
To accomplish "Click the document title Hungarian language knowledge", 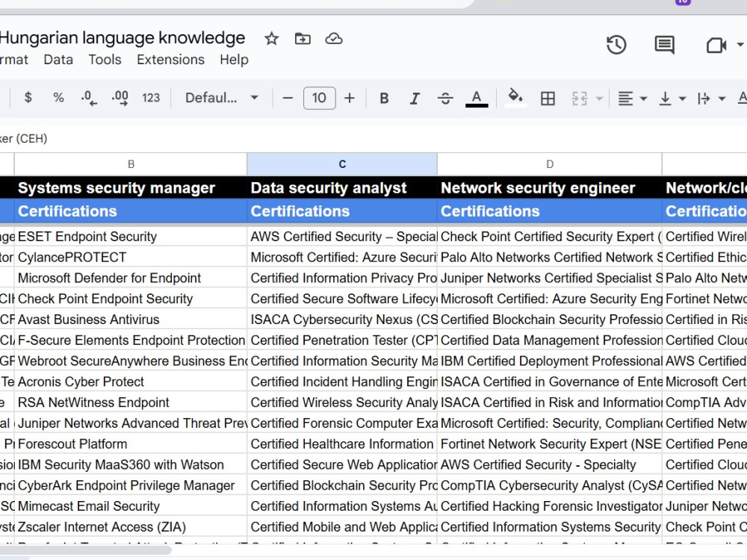I will pyautogui.click(x=122, y=37).
